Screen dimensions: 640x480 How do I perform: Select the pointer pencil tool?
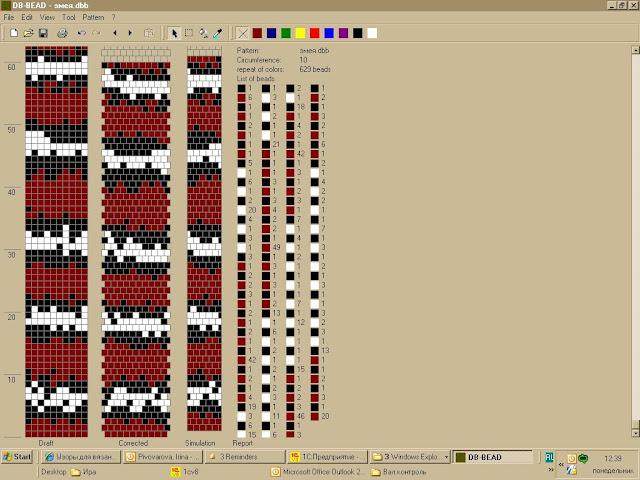(x=174, y=33)
